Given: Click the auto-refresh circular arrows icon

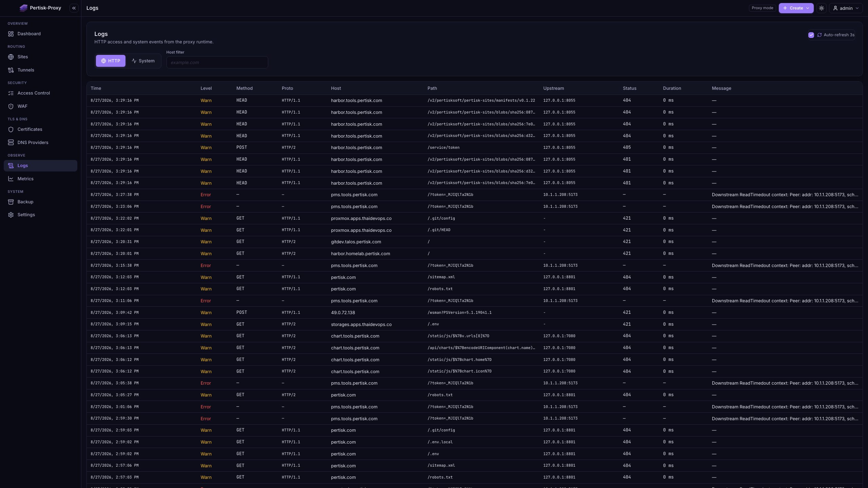Looking at the screenshot, I should pyautogui.click(x=820, y=35).
